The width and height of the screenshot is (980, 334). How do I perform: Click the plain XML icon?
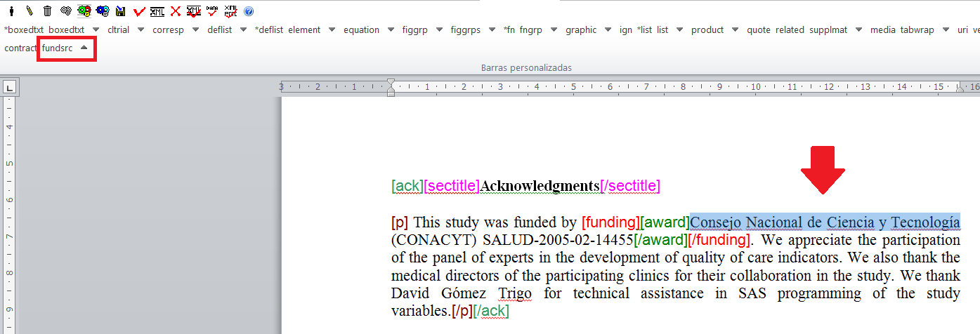pos(157,11)
